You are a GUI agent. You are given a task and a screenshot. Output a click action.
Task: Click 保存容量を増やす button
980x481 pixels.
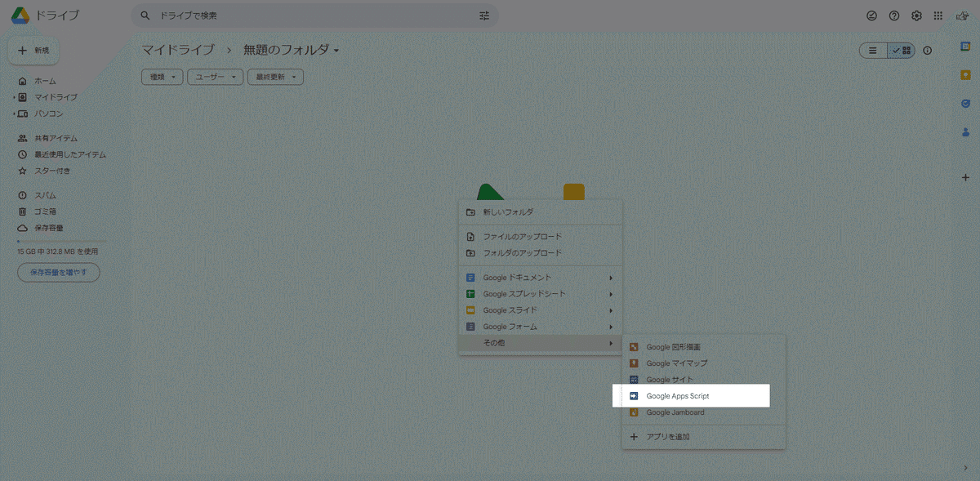coord(59,273)
